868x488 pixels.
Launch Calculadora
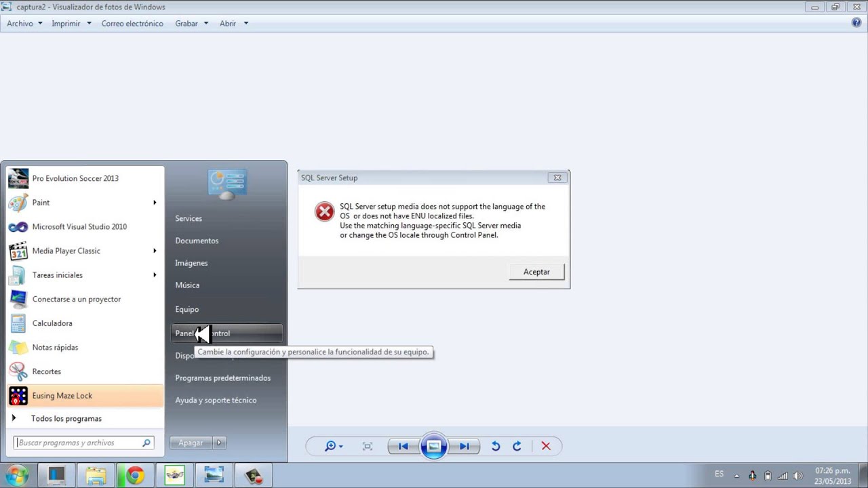point(85,323)
